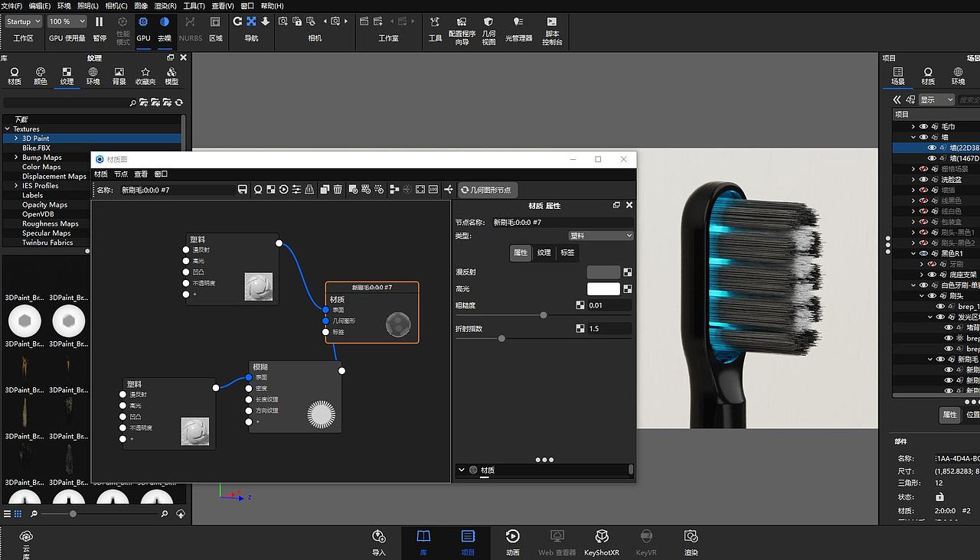This screenshot has width=980, height=560.
Task: Duplicate node icon in Material Graph toolbar
Action: (x=325, y=190)
